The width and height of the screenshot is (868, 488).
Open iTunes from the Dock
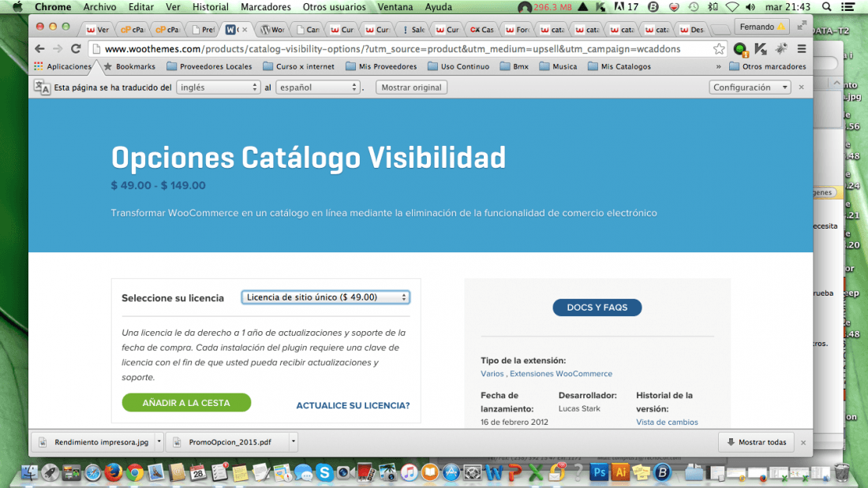click(x=409, y=472)
